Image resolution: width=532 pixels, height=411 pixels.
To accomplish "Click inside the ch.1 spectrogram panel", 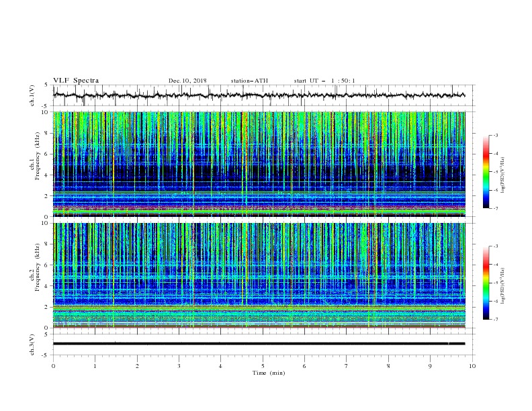I will [259, 164].
